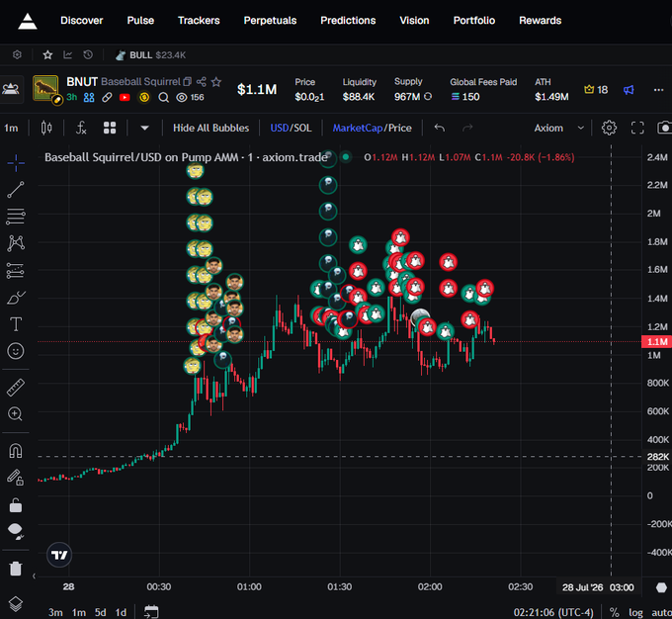Refresh the Supply value

[x=428, y=97]
